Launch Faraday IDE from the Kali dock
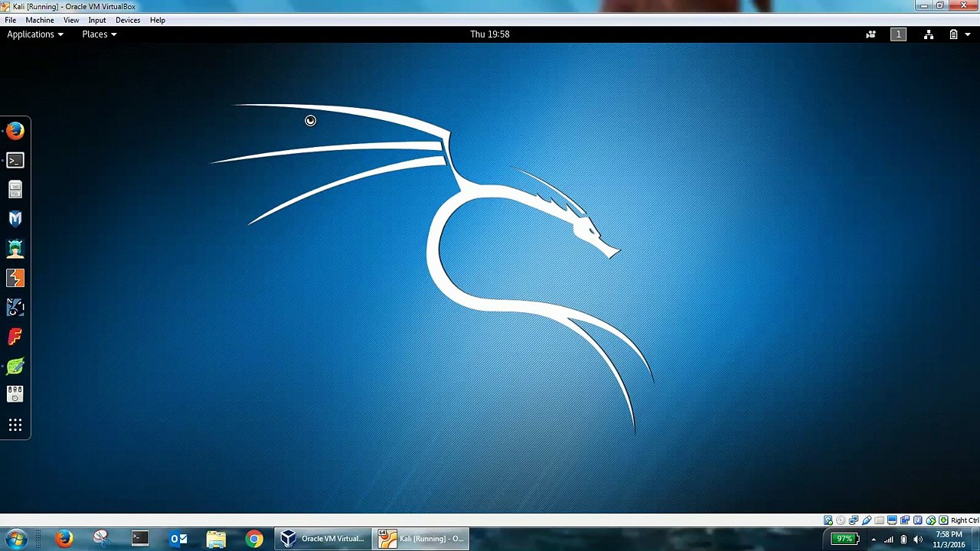Image resolution: width=980 pixels, height=551 pixels. [x=15, y=337]
